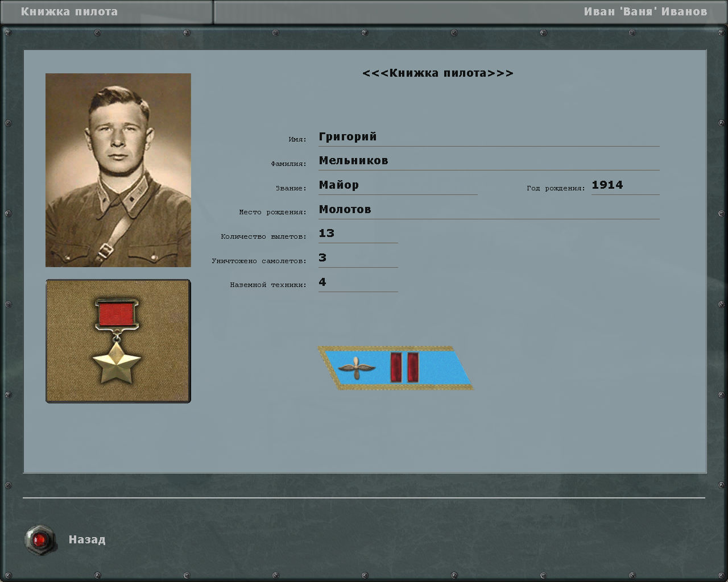The height and width of the screenshot is (582, 728).
Task: Click the blue major rank collar insignia
Action: [395, 368]
